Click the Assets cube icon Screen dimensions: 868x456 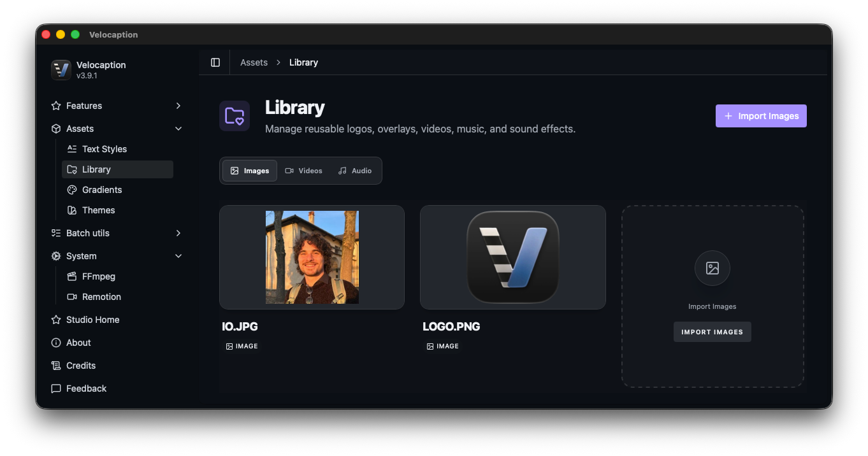[56, 129]
